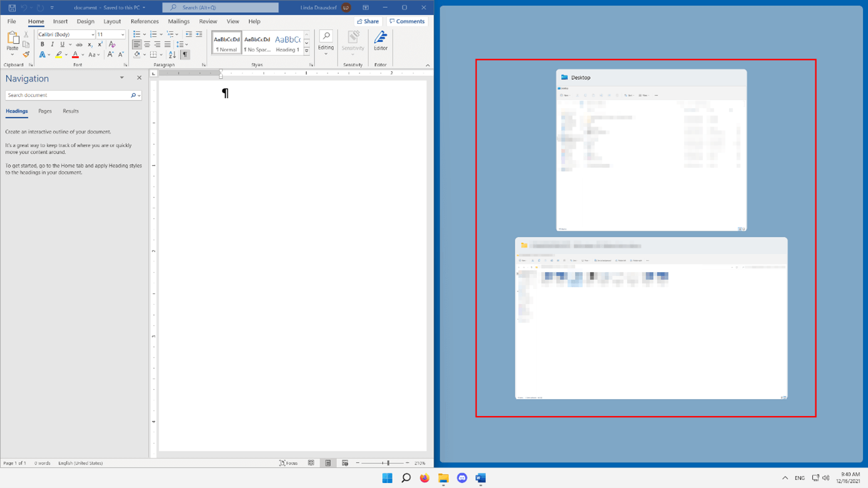The width and height of the screenshot is (868, 488).
Task: Switch to the Layout ribbon tab
Action: coord(112,21)
